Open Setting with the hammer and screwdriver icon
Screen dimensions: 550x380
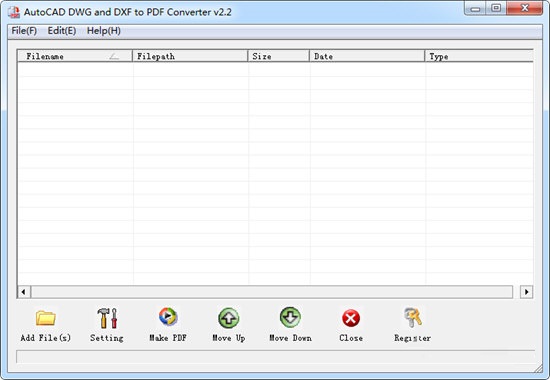point(107,318)
